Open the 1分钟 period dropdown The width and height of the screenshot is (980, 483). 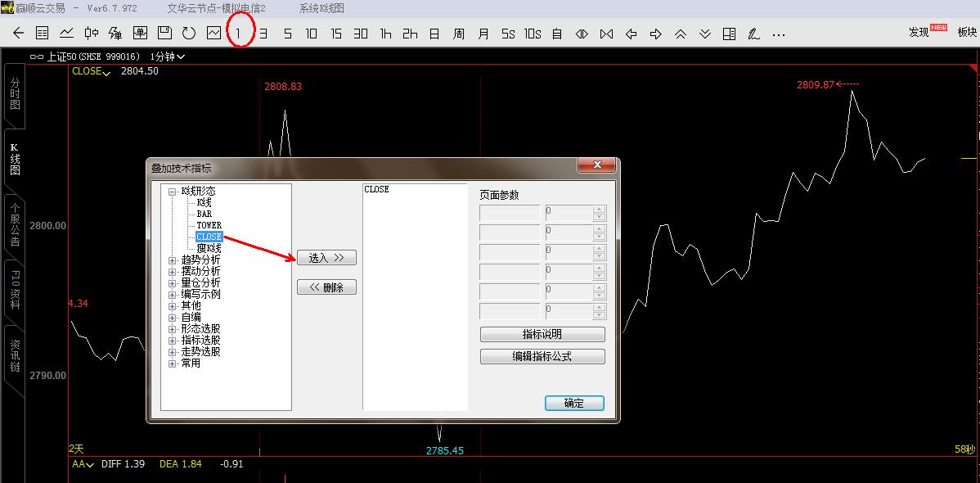168,56
